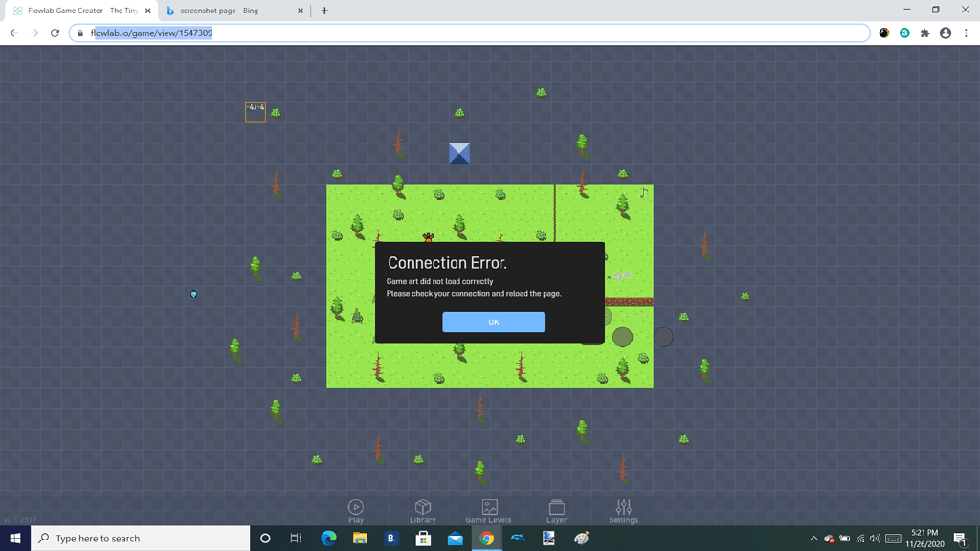Viewport: 980px width, 551px height.
Task: Open Chrome from the taskbar
Action: 486,538
